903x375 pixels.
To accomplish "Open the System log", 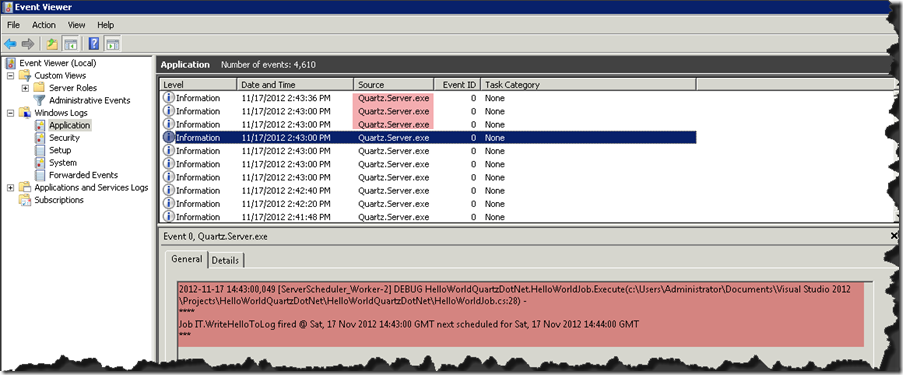I will (x=63, y=163).
